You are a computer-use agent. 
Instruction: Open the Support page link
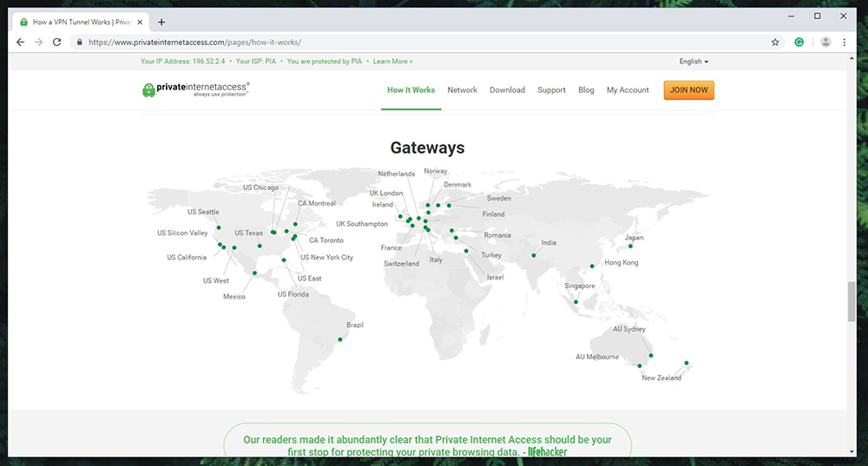click(551, 89)
